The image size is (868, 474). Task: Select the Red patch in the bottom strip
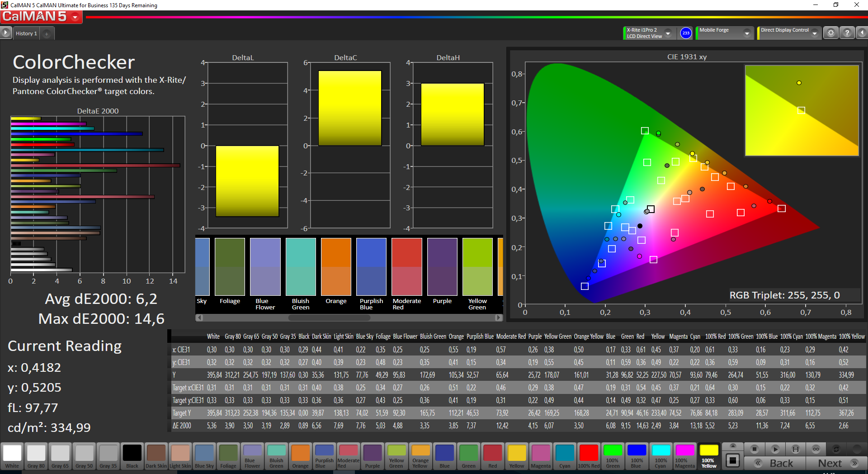pyautogui.click(x=492, y=456)
